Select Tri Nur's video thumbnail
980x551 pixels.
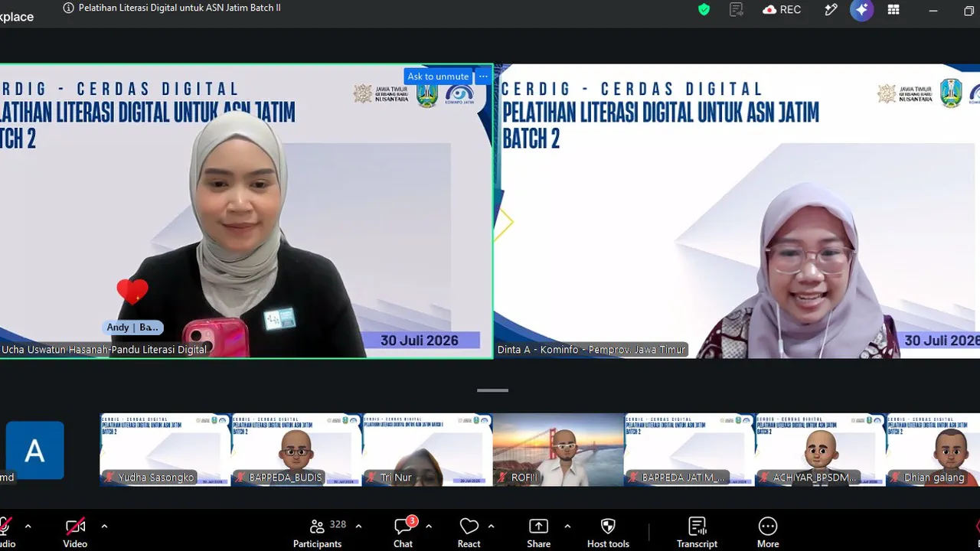click(427, 450)
